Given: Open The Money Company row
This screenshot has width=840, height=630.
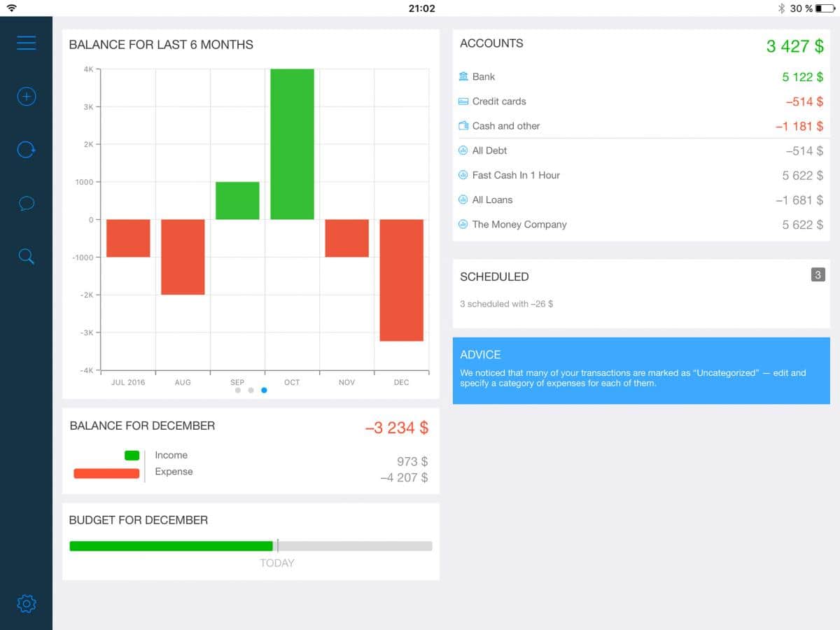Looking at the screenshot, I should tap(640, 225).
